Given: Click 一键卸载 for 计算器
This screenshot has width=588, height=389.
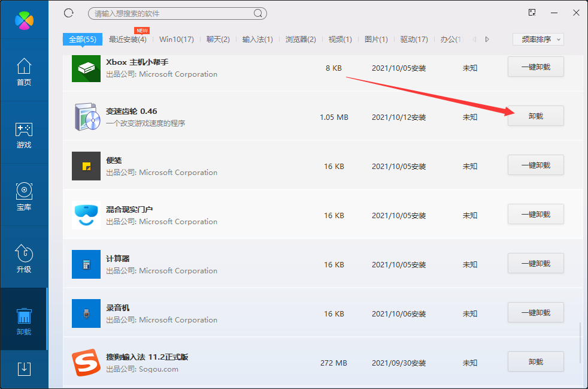Looking at the screenshot, I should pos(536,264).
